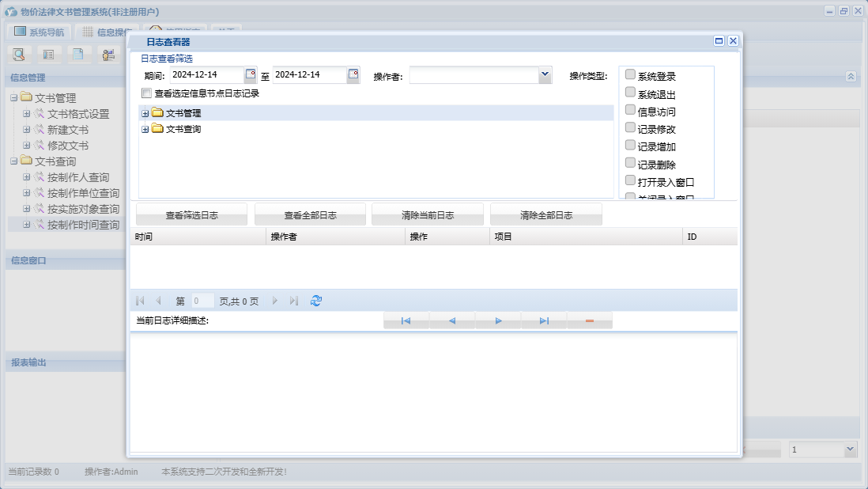868x489 pixels.
Task: Click the 清除全部日志 button
Action: 545,215
